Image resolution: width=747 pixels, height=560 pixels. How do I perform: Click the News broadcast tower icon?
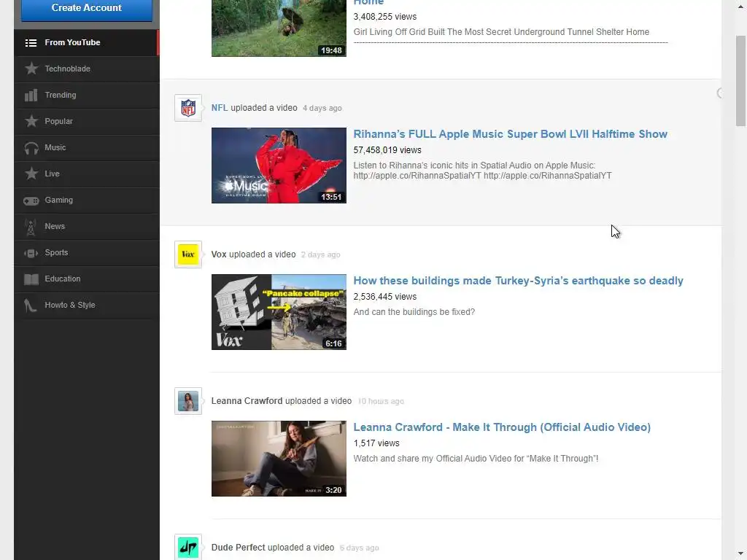pyautogui.click(x=31, y=227)
